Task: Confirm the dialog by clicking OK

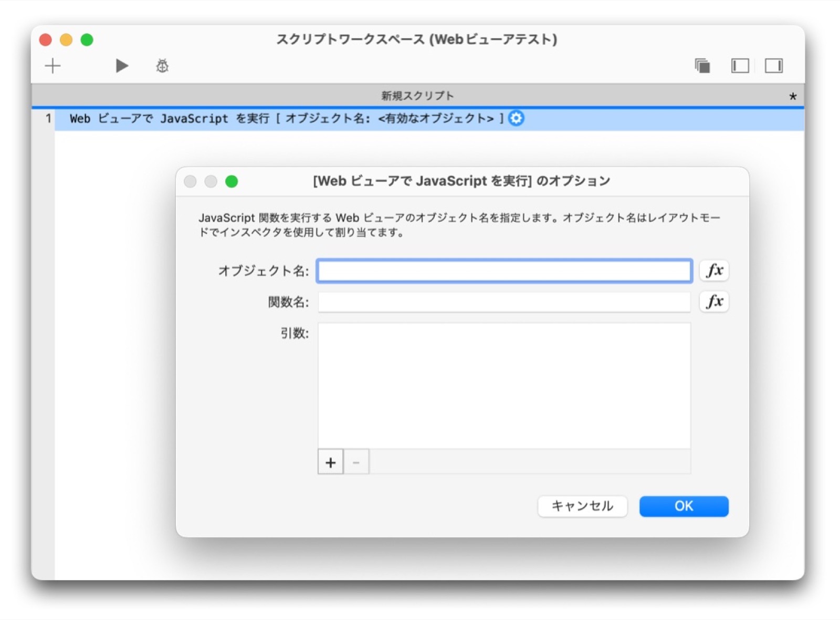Action: pyautogui.click(x=683, y=506)
